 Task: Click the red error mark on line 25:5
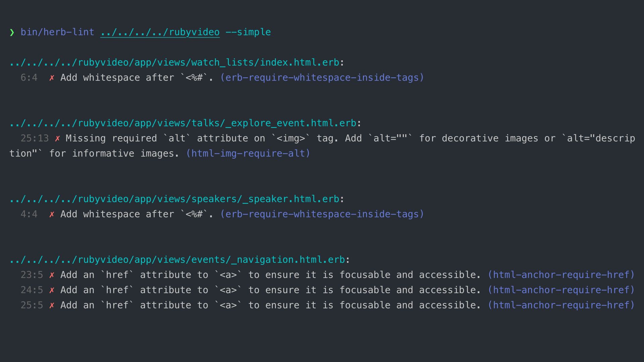tap(52, 306)
